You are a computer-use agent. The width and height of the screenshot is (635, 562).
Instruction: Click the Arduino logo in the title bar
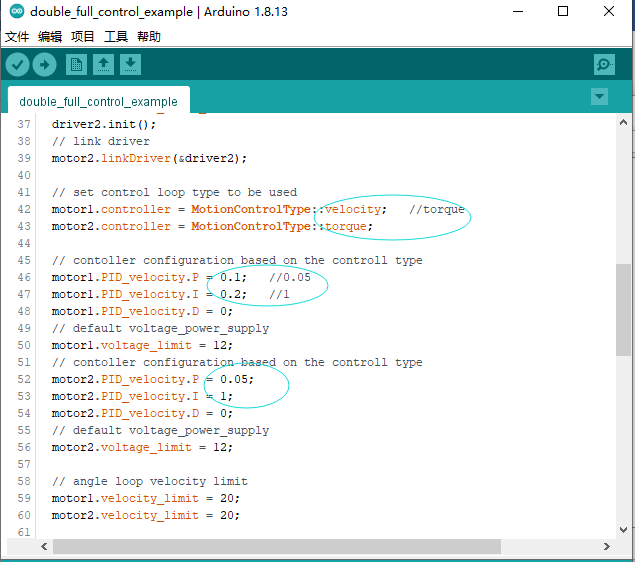tap(17, 11)
